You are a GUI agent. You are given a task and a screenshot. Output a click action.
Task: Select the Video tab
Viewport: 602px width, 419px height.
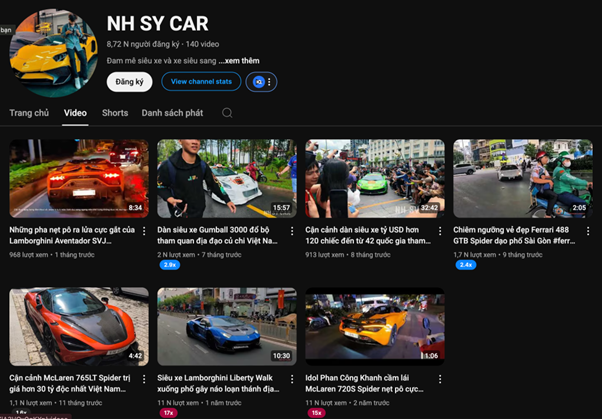(75, 113)
